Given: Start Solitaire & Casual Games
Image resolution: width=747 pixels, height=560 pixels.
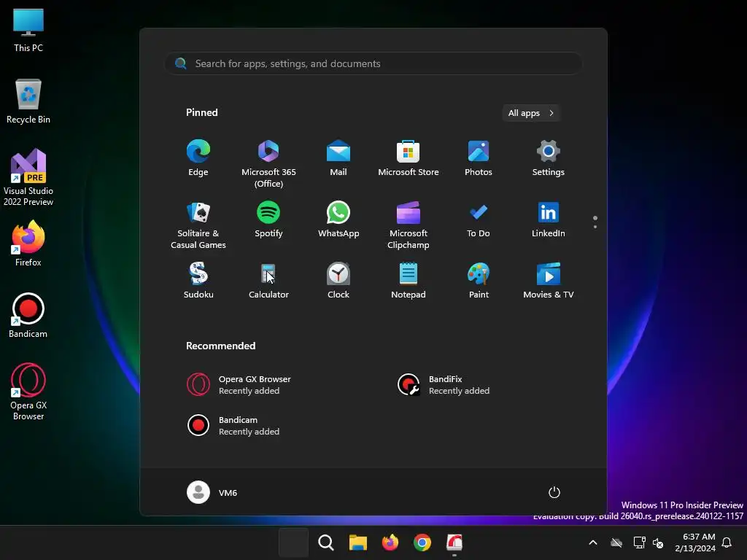Looking at the screenshot, I should tap(198, 225).
